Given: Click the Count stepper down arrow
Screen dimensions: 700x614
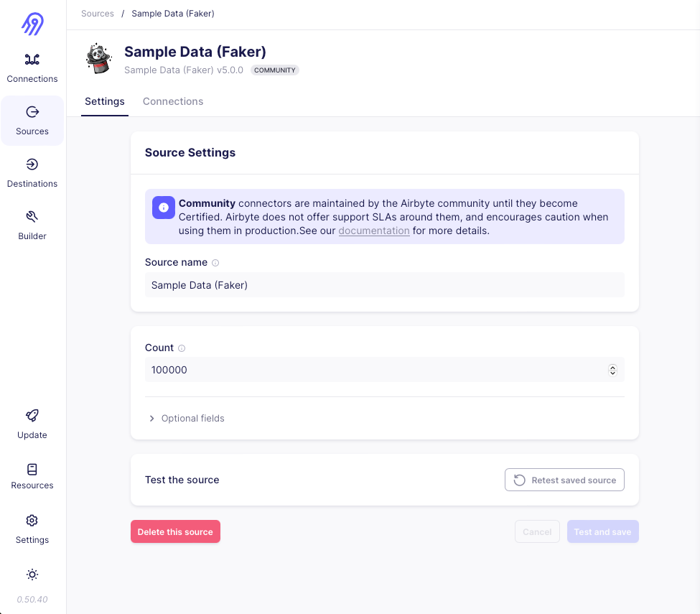Looking at the screenshot, I should point(612,373).
